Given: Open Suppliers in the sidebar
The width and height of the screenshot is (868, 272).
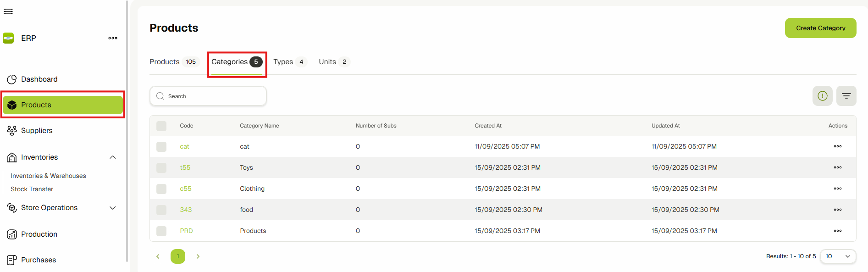Looking at the screenshot, I should [37, 131].
